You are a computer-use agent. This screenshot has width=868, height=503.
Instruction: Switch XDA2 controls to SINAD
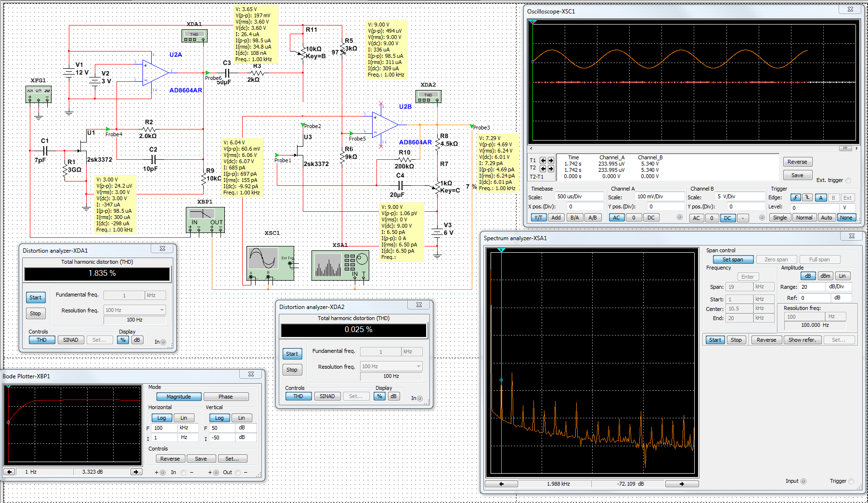(x=327, y=396)
